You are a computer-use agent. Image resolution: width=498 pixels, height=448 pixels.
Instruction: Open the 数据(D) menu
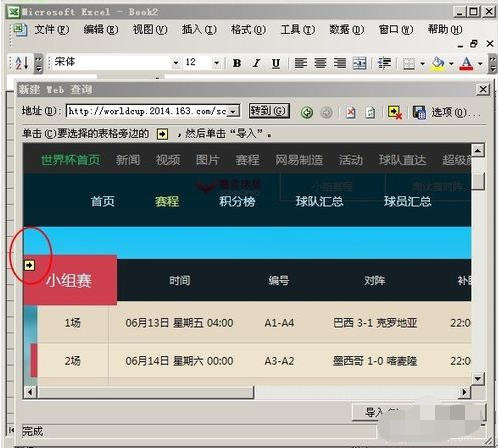point(347,30)
